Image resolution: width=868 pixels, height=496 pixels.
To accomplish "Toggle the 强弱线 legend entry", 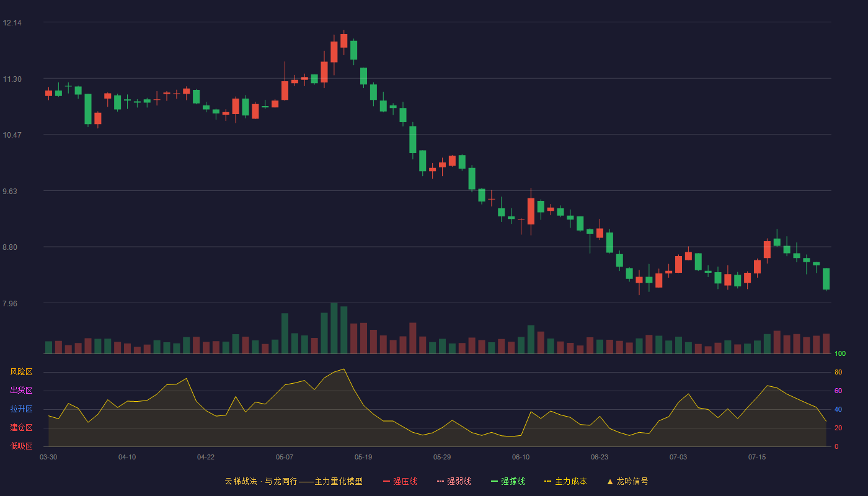I will pyautogui.click(x=454, y=481).
